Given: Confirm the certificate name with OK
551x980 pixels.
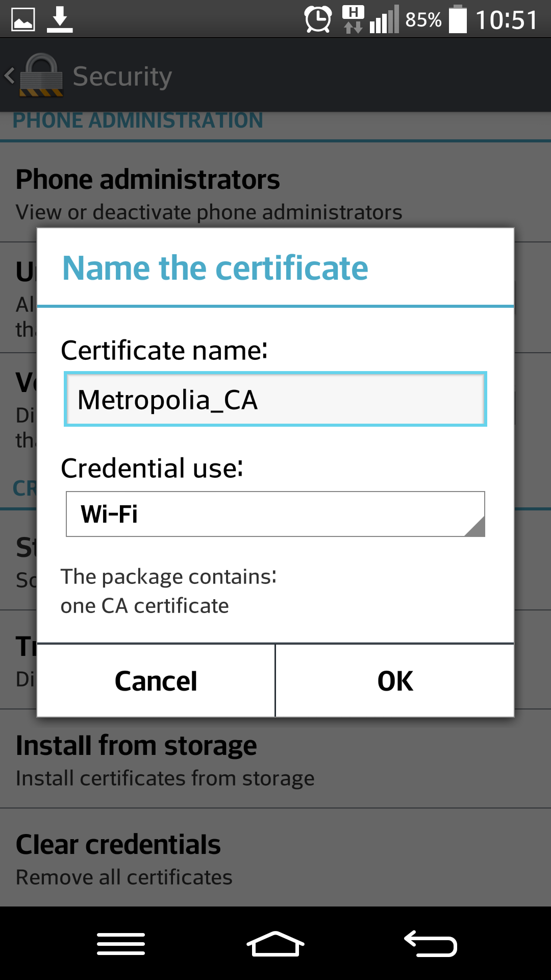Looking at the screenshot, I should (395, 681).
